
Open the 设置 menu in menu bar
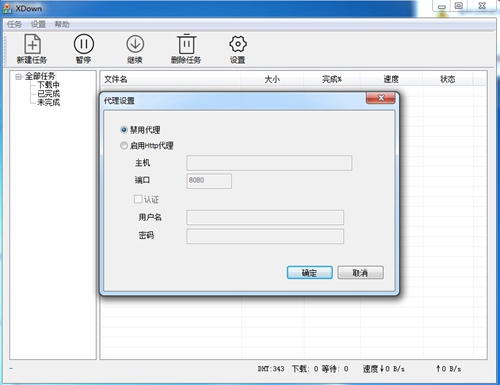click(38, 24)
